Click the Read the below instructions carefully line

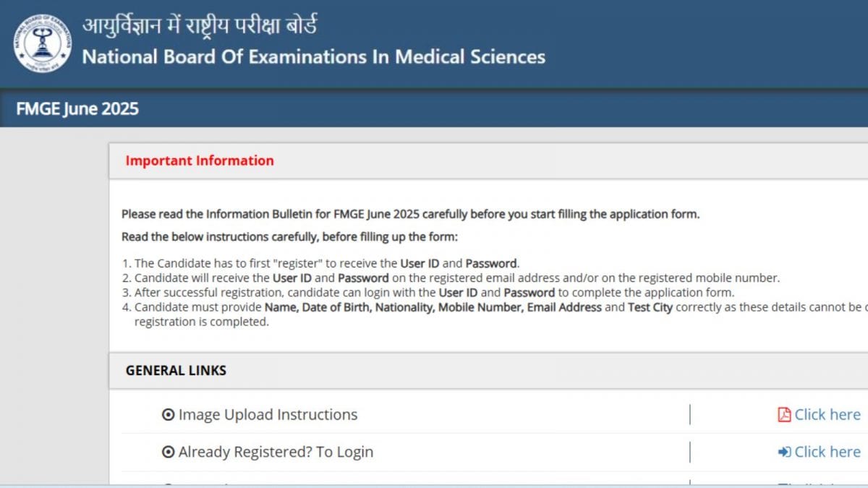pyautogui.click(x=289, y=236)
